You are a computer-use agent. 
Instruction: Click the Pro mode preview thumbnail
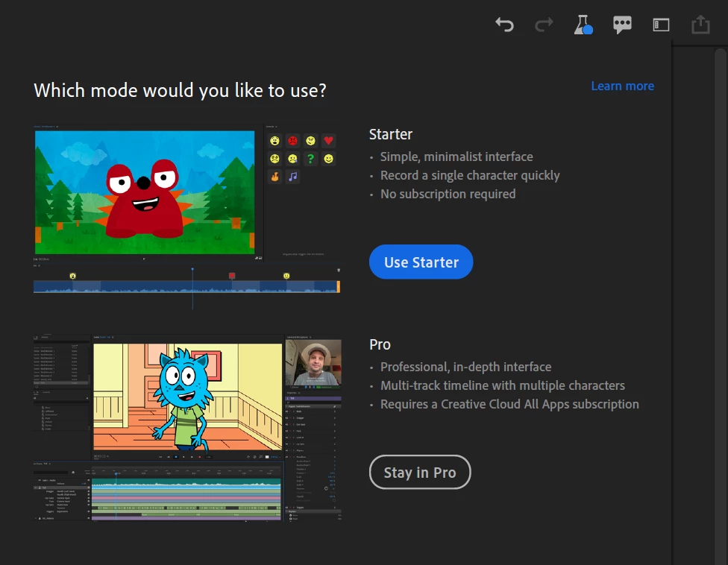(x=187, y=428)
